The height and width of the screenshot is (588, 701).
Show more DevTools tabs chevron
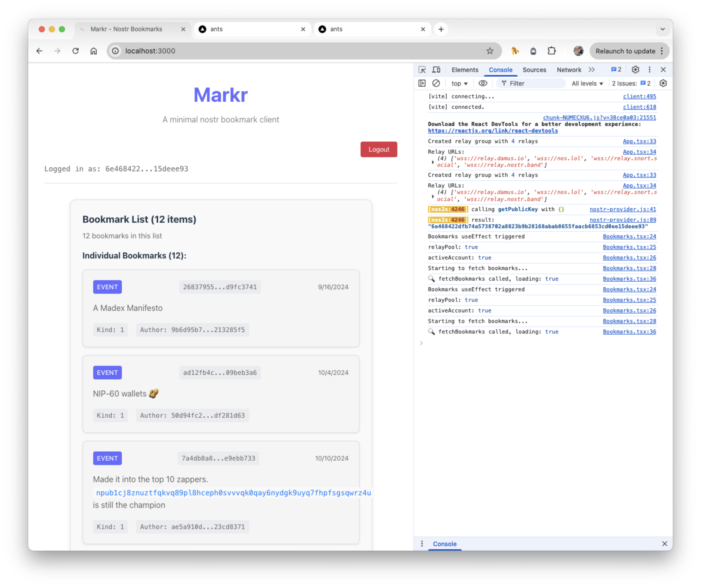pyautogui.click(x=592, y=70)
